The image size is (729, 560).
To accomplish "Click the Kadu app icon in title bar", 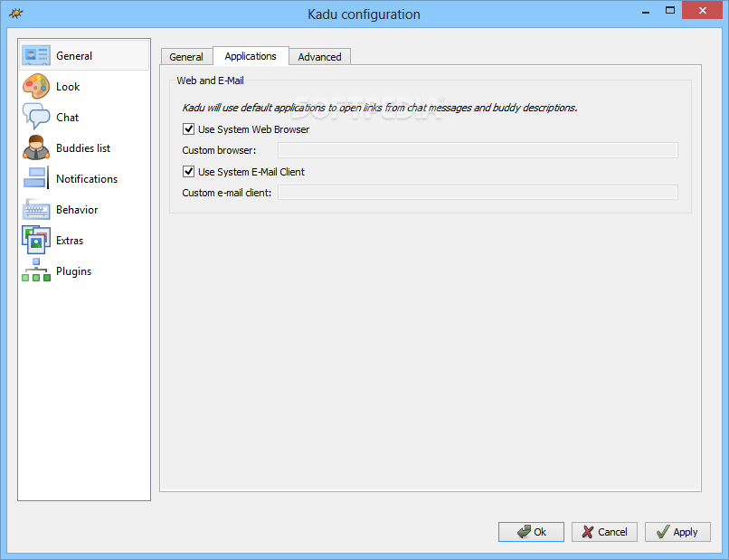I will pyautogui.click(x=15, y=13).
